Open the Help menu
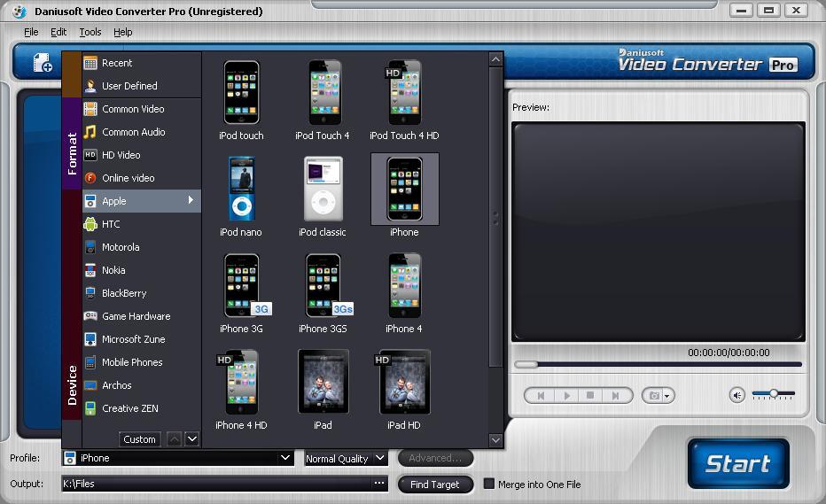Viewport: 826px width, 504px height. pos(122,32)
